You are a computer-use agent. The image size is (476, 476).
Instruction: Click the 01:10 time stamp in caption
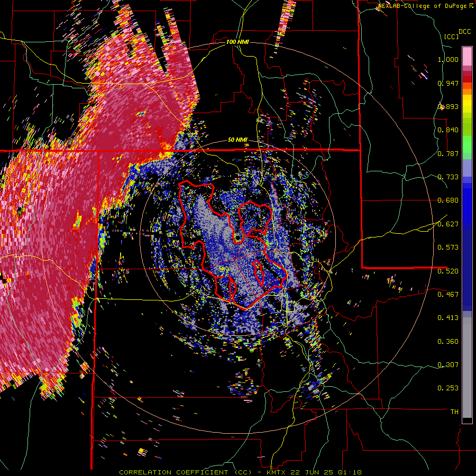point(349,472)
